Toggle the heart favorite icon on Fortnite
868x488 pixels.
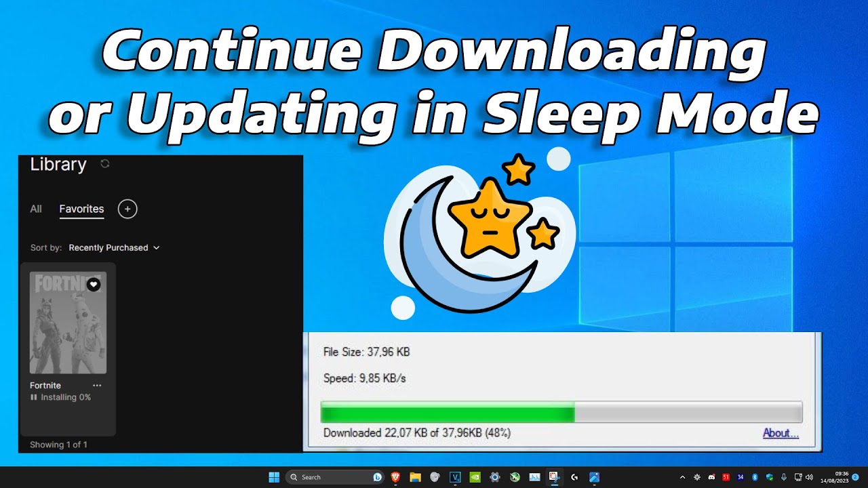(x=94, y=285)
